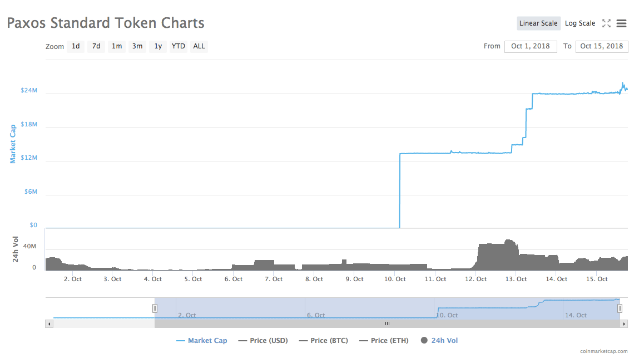Toggle the Market Cap series in legend
This screenshot has width=644, height=358.
(x=202, y=340)
